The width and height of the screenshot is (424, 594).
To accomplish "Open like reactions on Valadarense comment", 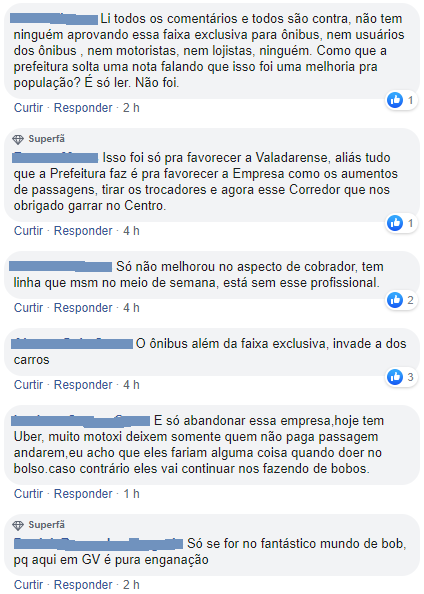I will 401,223.
